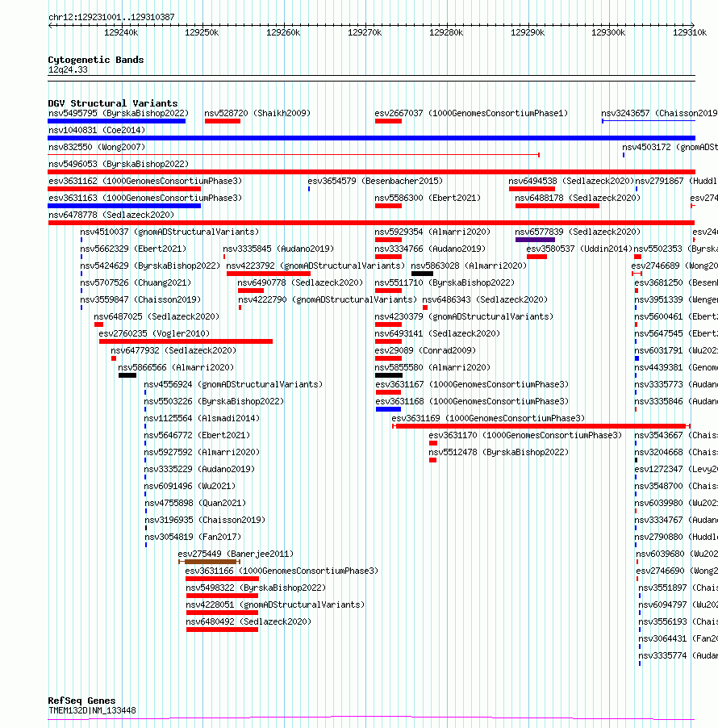Select esv3631169 (1000GenomesConsortiumPhase3) label
This screenshot has height=728, width=718.
tap(488, 418)
